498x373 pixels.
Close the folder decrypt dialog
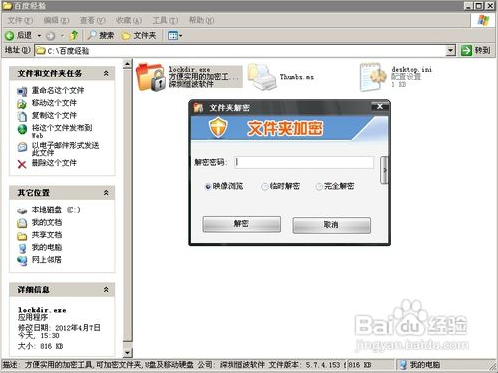click(x=379, y=107)
